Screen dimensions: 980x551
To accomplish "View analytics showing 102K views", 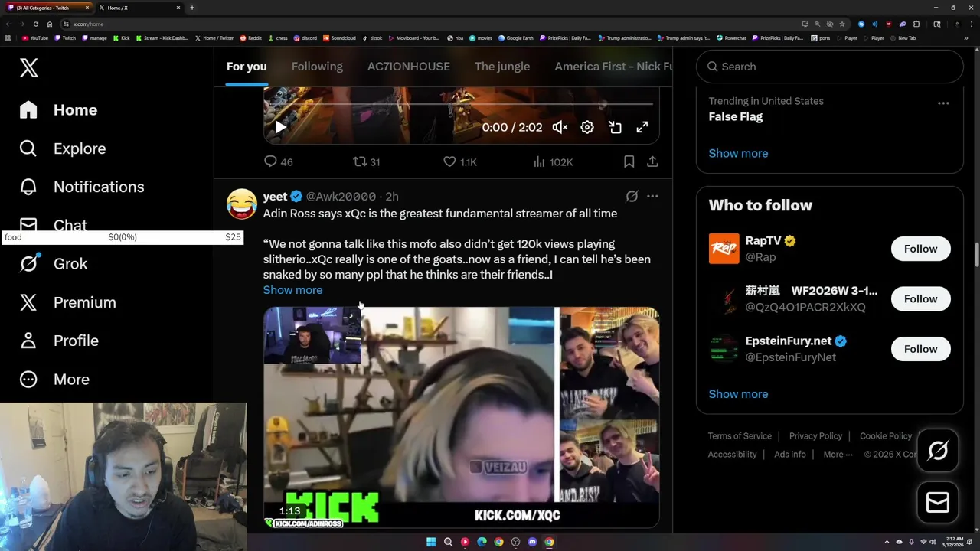I will point(553,161).
